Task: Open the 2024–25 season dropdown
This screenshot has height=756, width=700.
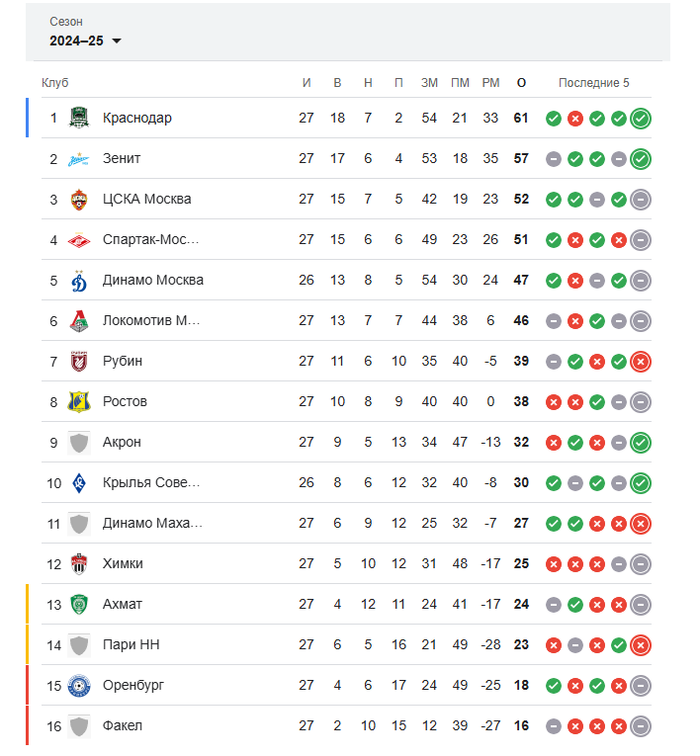Action: [x=85, y=41]
